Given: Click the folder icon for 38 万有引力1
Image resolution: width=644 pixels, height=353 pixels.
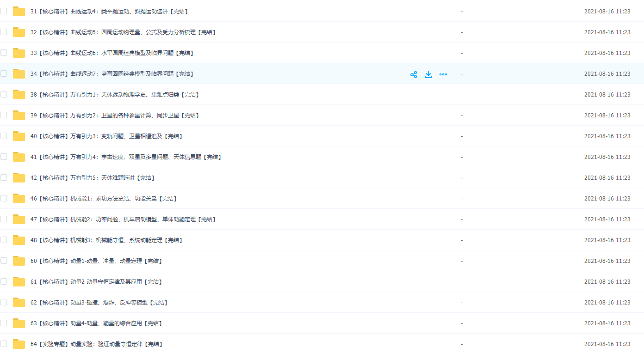Looking at the screenshot, I should point(19,95).
